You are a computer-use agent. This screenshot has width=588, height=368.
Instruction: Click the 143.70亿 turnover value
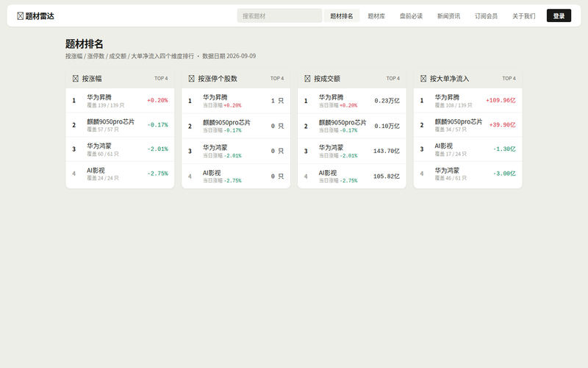pos(387,151)
